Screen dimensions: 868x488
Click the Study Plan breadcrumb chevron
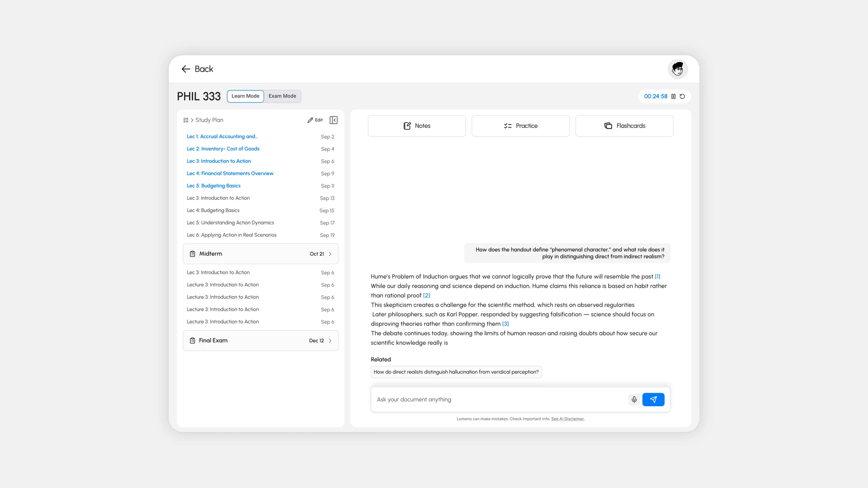coord(192,120)
